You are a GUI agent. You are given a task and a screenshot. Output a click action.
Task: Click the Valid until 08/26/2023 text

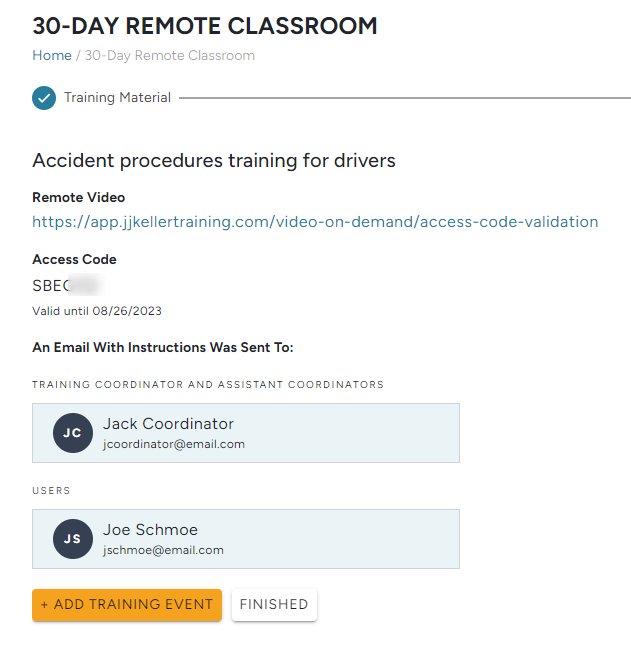tap(97, 311)
